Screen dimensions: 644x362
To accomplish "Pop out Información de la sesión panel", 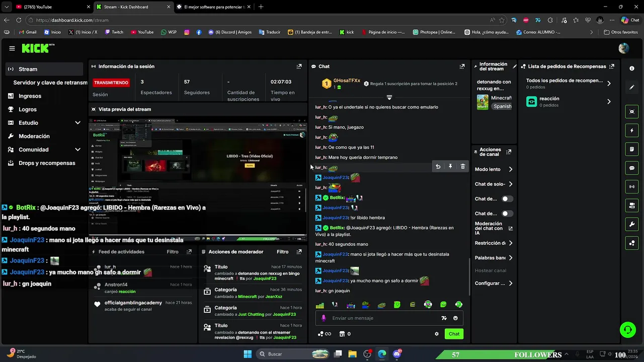I will point(299,66).
